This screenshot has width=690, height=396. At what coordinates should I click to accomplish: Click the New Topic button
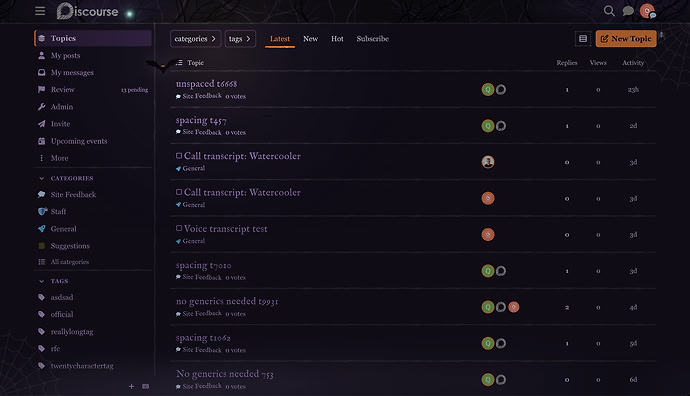pyautogui.click(x=626, y=39)
